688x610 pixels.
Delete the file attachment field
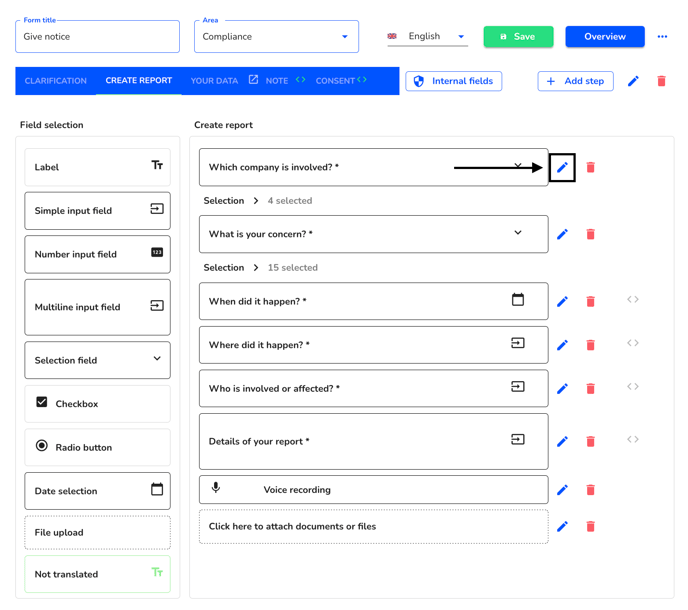(591, 526)
